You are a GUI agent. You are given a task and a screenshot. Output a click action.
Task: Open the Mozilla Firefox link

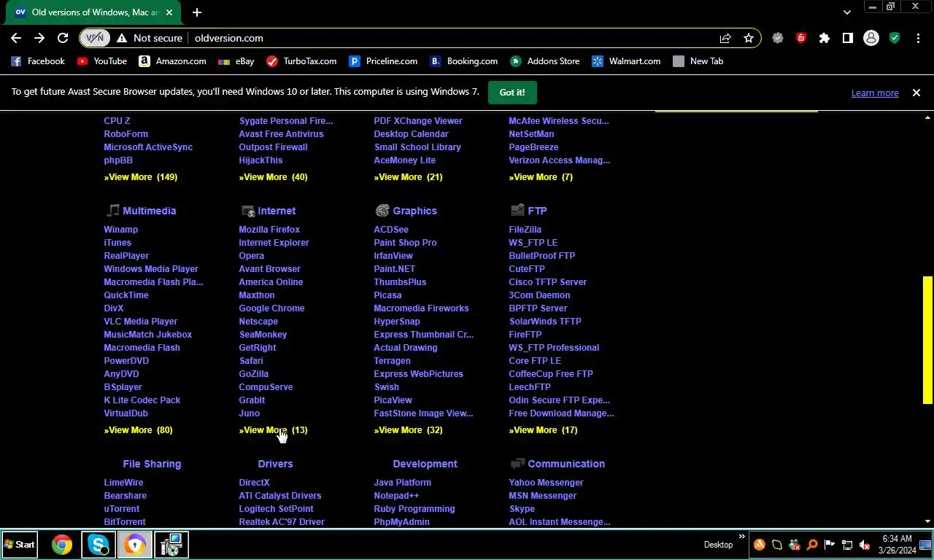point(269,230)
